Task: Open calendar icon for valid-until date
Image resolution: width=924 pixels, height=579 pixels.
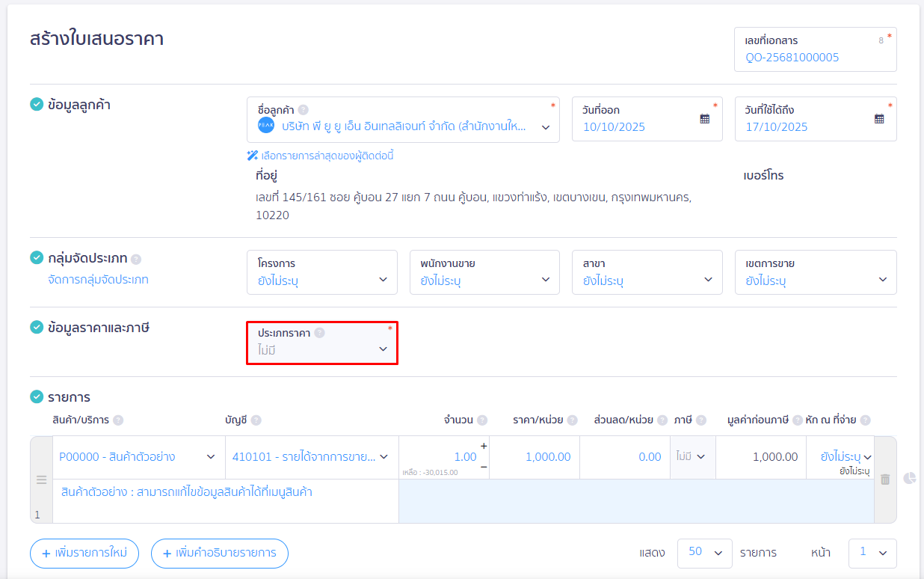Action: pyautogui.click(x=879, y=119)
